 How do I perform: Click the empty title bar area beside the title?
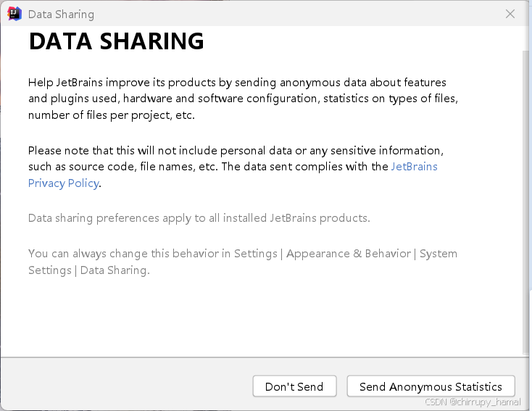(x=290, y=14)
